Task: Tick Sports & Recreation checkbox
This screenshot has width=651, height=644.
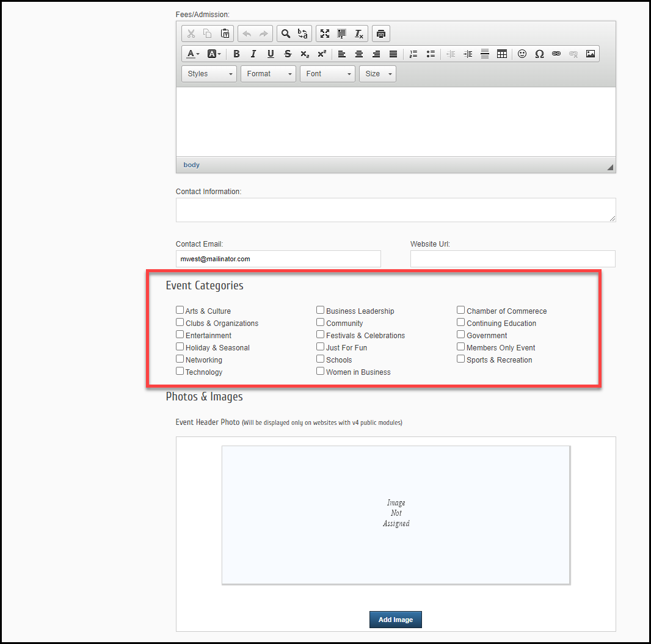Action: pos(461,359)
